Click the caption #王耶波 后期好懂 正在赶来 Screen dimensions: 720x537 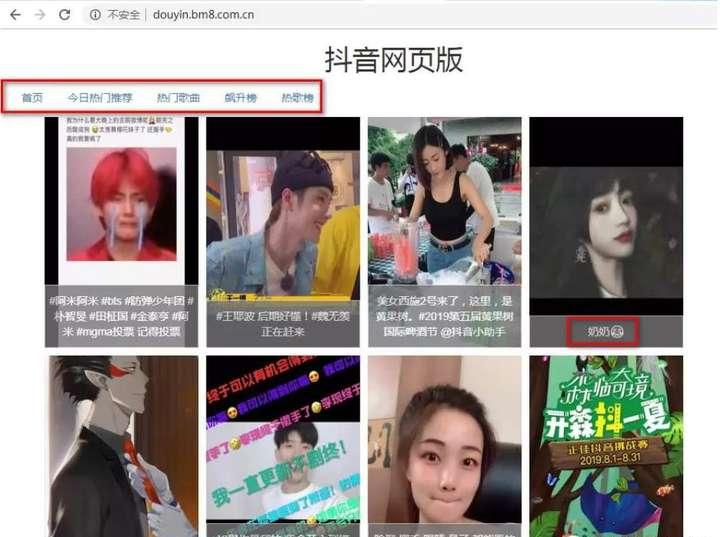tap(283, 324)
